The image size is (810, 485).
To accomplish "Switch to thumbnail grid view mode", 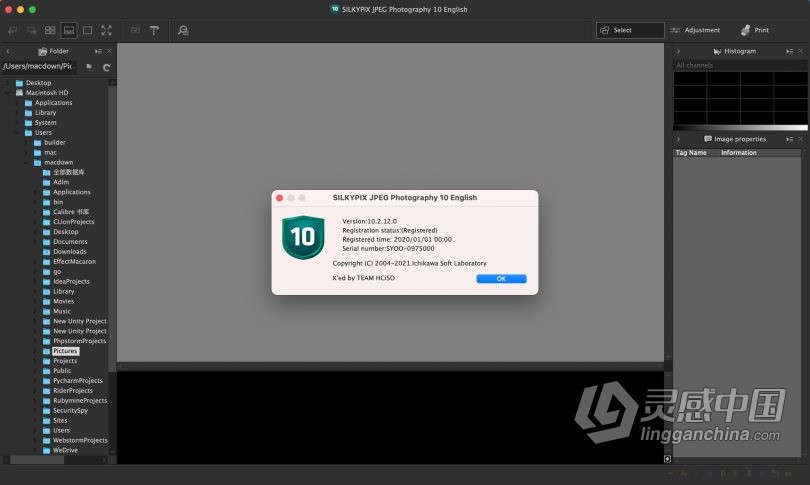I will tap(50, 30).
